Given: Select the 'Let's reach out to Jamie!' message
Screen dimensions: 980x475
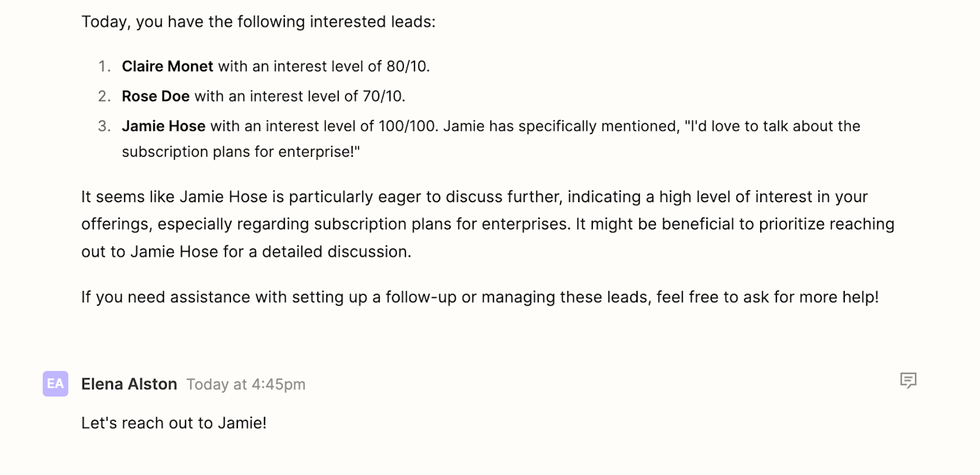Looking at the screenshot, I should pos(174,423).
